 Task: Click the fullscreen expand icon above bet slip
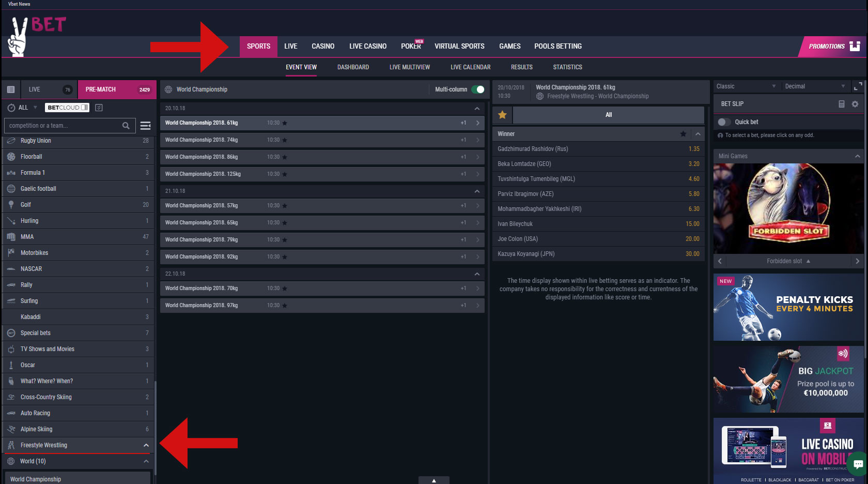click(858, 86)
